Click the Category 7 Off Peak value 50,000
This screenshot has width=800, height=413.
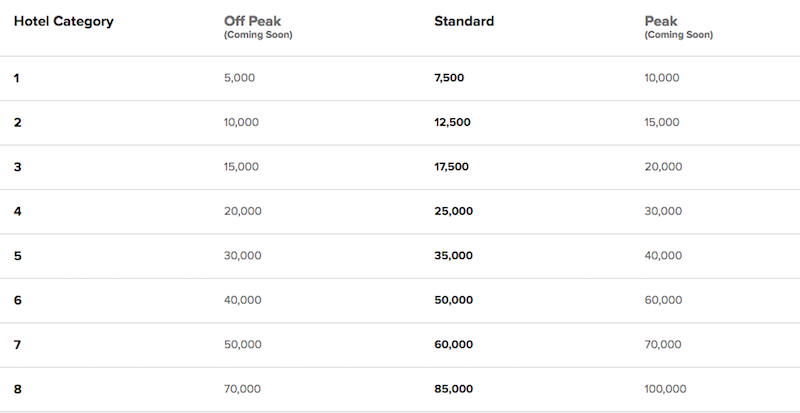click(x=244, y=344)
